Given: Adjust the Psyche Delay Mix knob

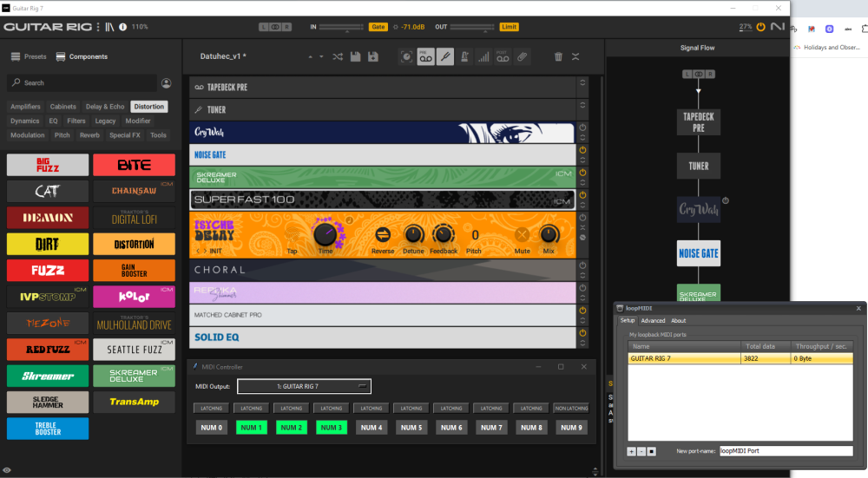Looking at the screenshot, I should point(549,234).
